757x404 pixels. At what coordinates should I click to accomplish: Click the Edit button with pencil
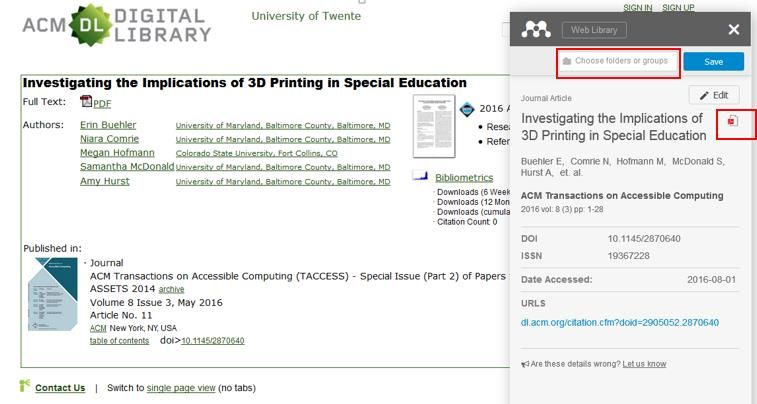714,95
